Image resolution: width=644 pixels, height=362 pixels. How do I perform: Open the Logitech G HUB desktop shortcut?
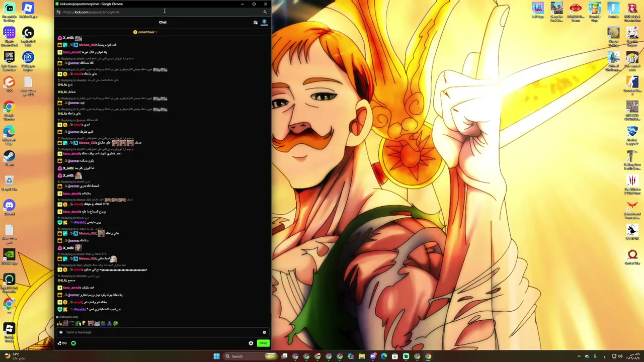28,36
